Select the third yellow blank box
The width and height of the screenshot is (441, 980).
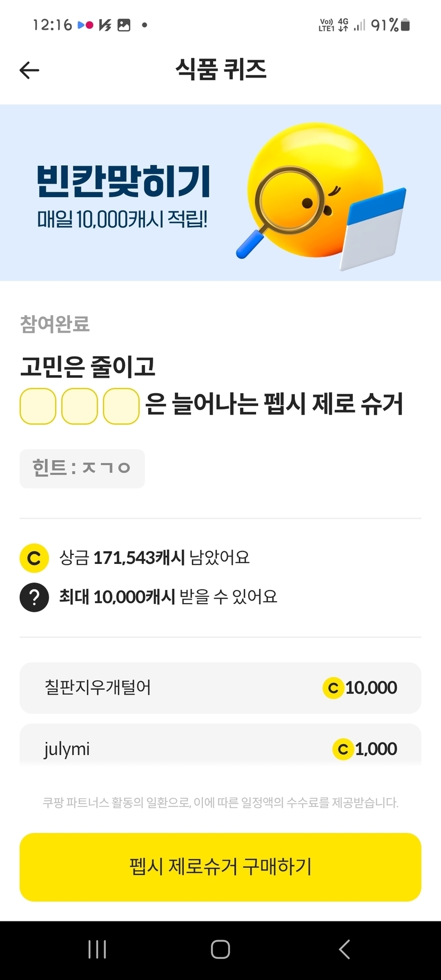click(121, 407)
